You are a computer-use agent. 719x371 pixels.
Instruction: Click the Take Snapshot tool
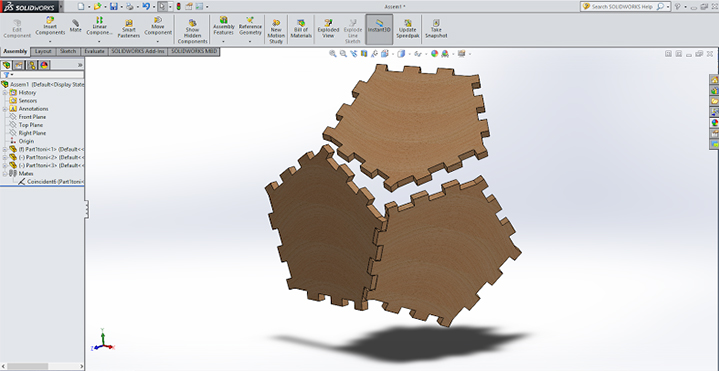[436, 28]
